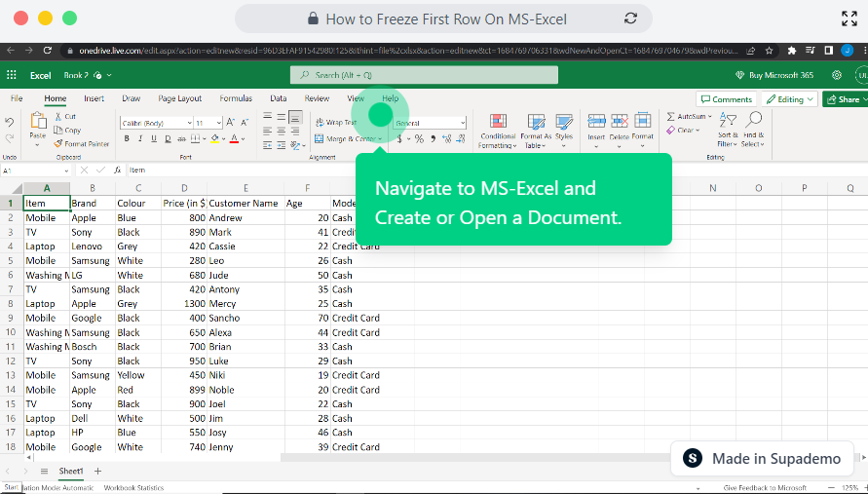Screen dimensions: 868x494
Task: Switch to the Data tab
Action: click(x=279, y=98)
